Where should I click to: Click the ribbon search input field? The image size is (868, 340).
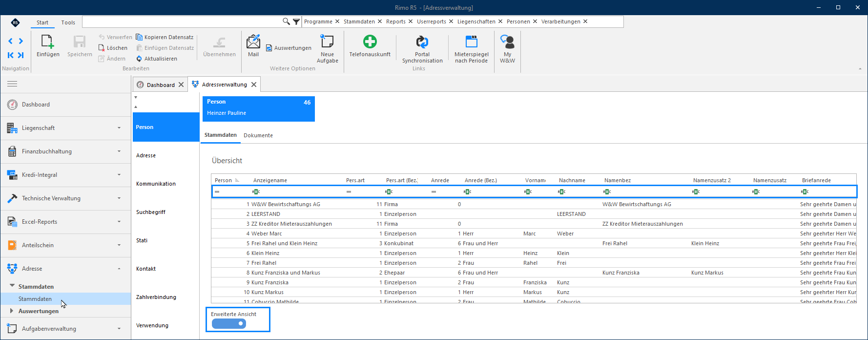tap(182, 21)
